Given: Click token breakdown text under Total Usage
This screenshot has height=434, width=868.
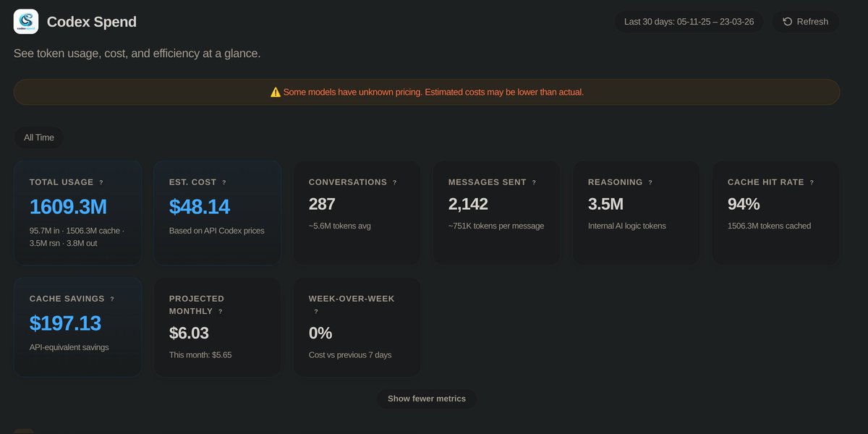Looking at the screenshot, I should coord(77,237).
